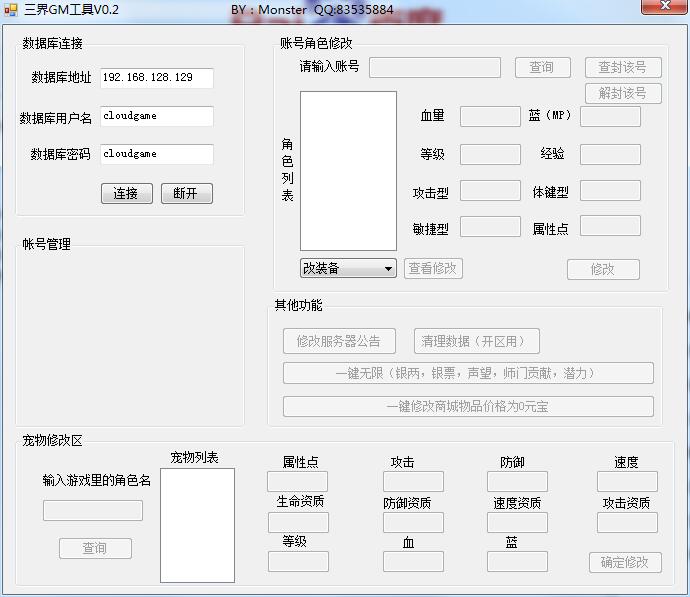This screenshot has width=690, height=597.
Task: Click the 数据库地址 input field
Action: 157,78
